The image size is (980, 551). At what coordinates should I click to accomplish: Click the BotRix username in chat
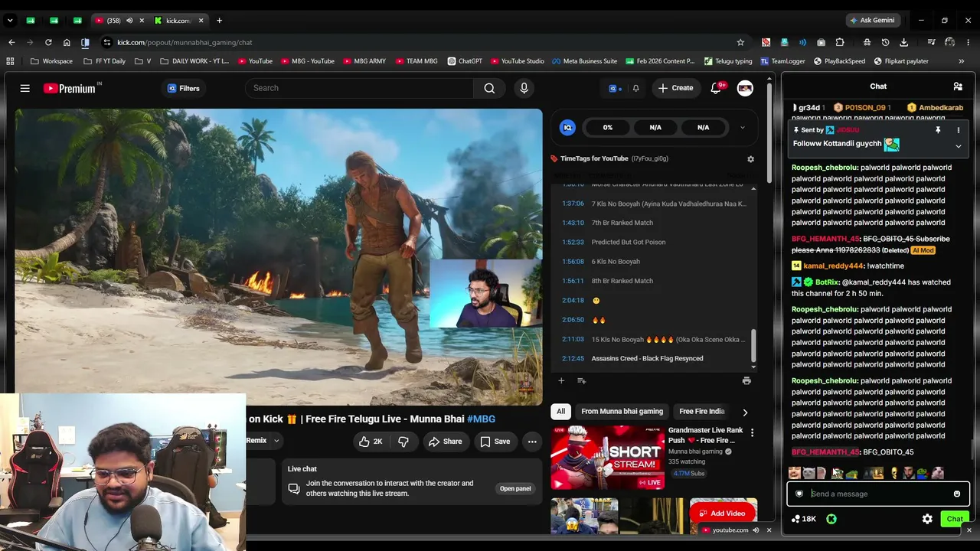(828, 282)
